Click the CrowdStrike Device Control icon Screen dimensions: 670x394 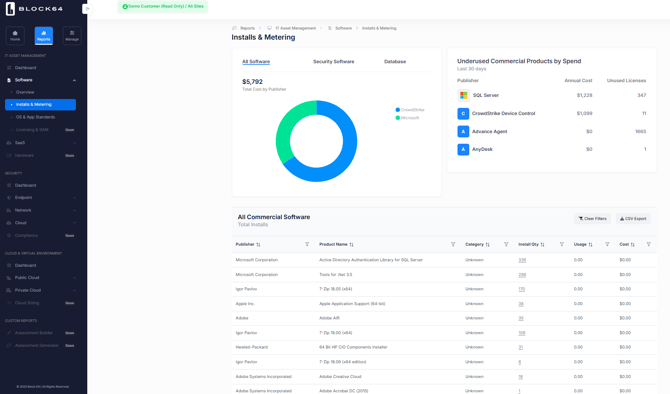(x=463, y=113)
